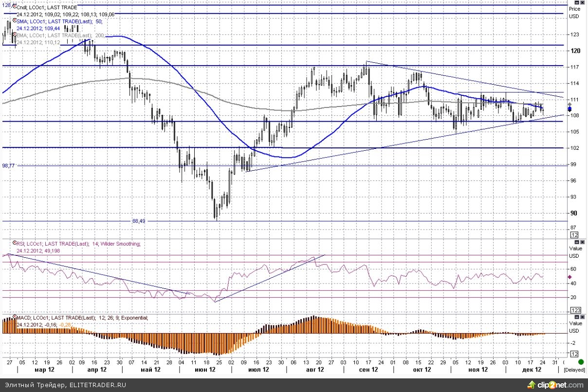Toggle MACD axis precision .12 box
The height and width of the screenshot is (392, 588).
(x=574, y=354)
